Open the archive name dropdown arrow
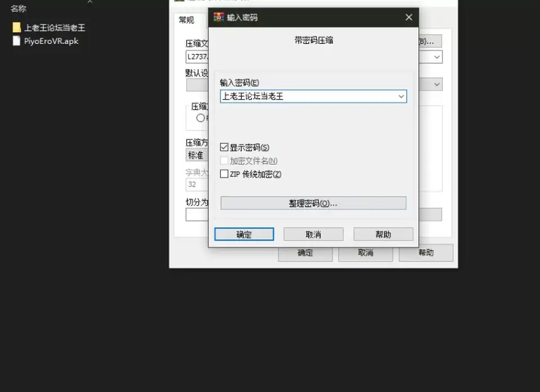 coord(436,57)
